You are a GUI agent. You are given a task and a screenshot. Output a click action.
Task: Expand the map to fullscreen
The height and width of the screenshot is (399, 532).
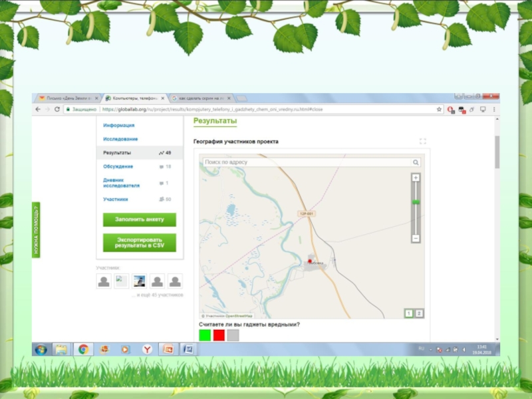pos(422,141)
